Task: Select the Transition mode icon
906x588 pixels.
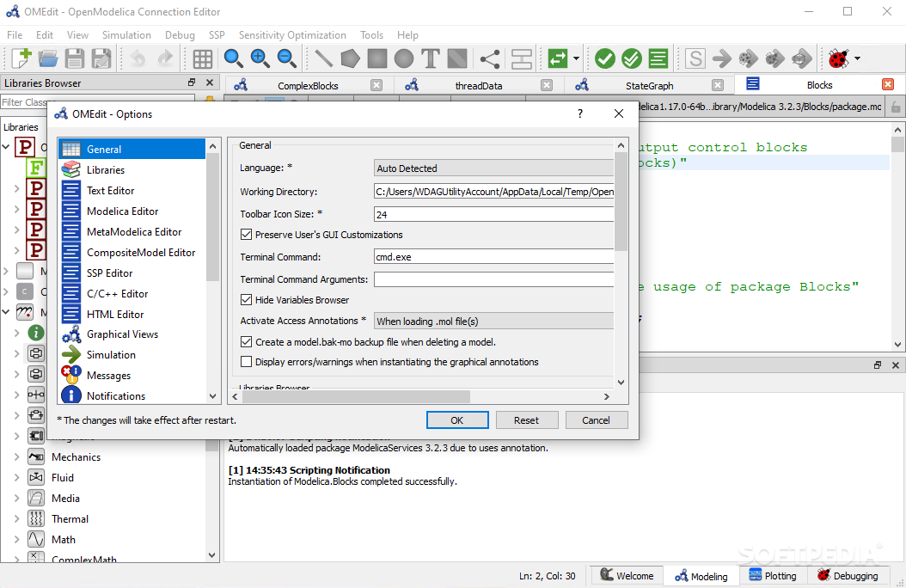Action: coord(521,58)
